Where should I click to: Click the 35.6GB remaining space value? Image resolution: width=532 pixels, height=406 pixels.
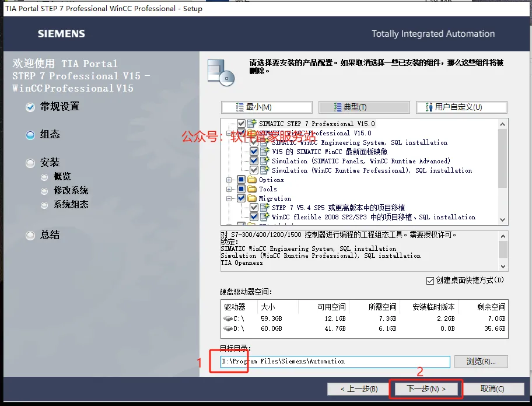click(494, 328)
